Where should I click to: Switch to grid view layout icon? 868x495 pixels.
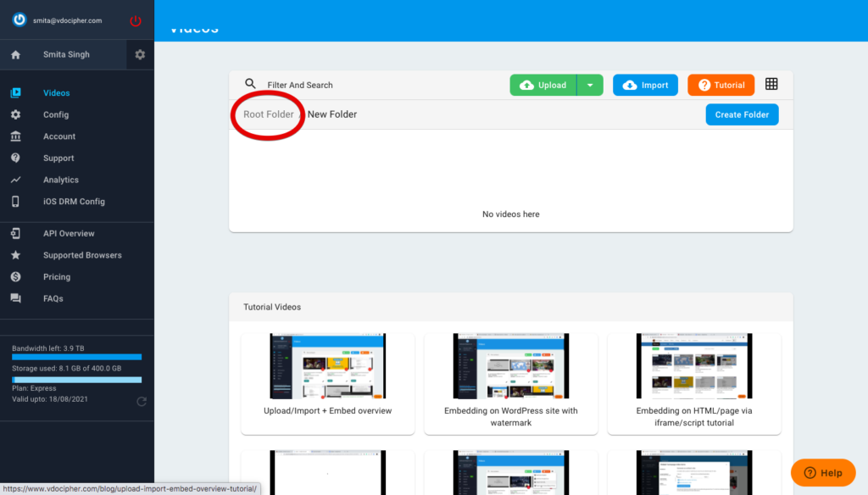771,84
